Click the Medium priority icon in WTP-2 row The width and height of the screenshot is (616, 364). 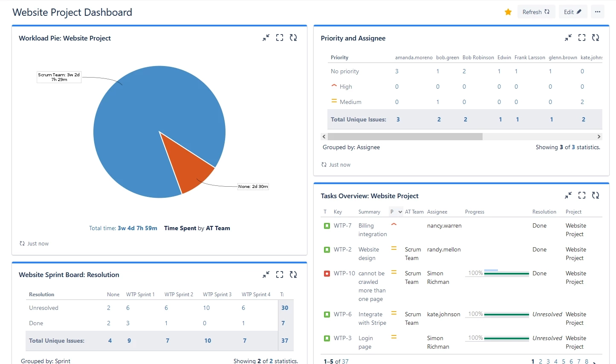[x=393, y=248]
